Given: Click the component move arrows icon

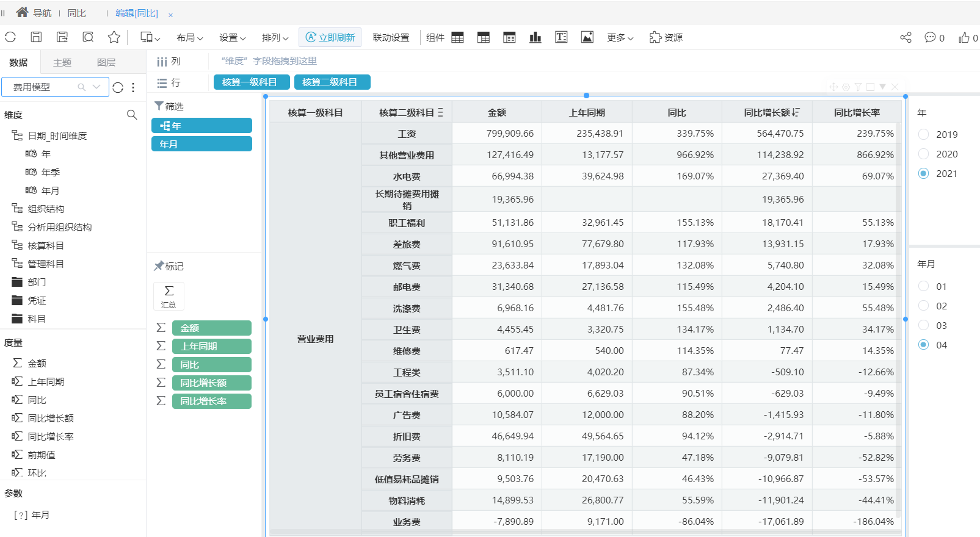Looking at the screenshot, I should [833, 87].
